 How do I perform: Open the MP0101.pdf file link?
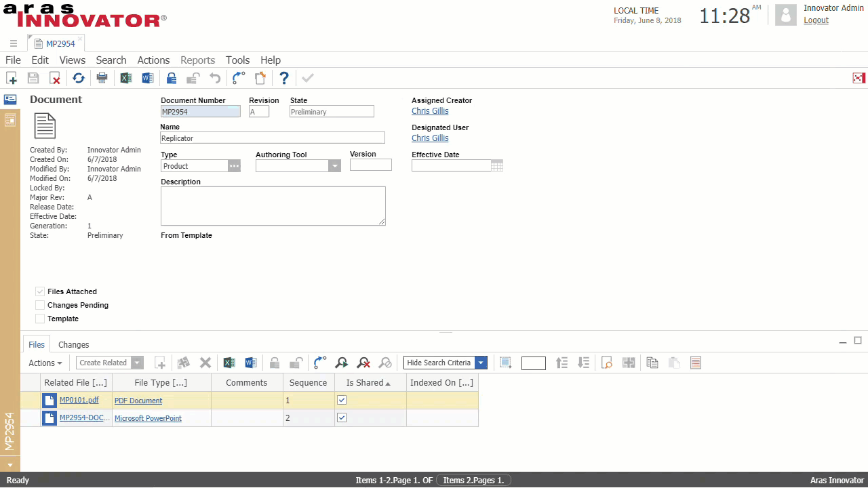tap(79, 400)
